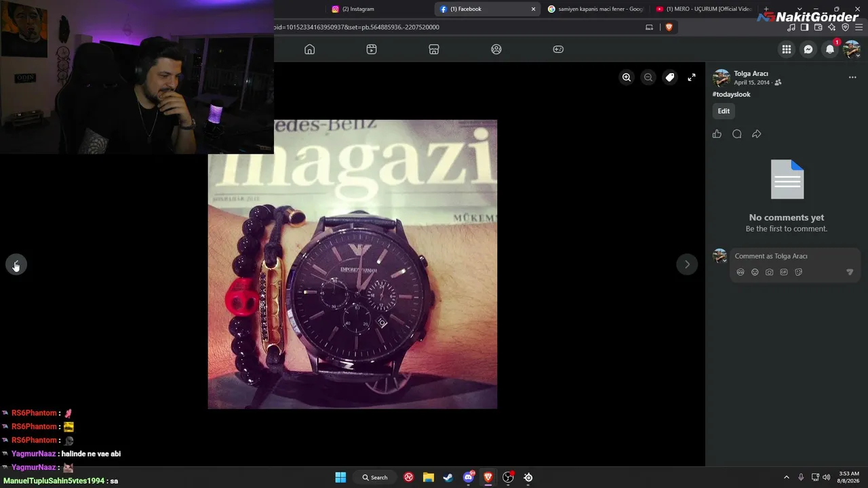Expand the browser tab search chevron

pyautogui.click(x=800, y=9)
